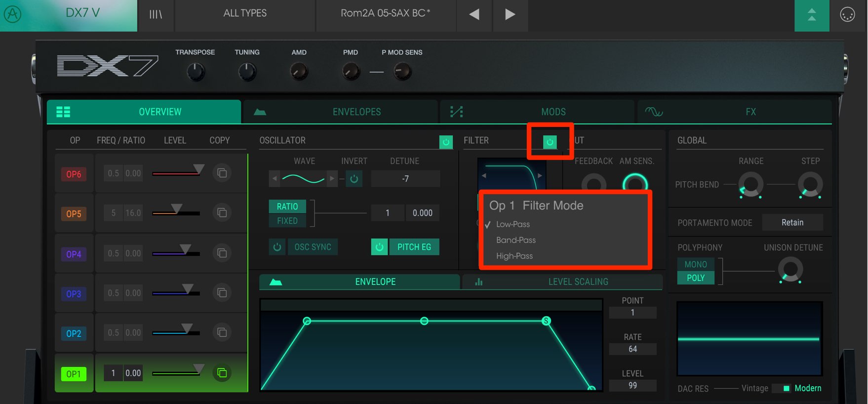The image size is (868, 404).
Task: Click the TUNING knob
Action: click(x=247, y=72)
